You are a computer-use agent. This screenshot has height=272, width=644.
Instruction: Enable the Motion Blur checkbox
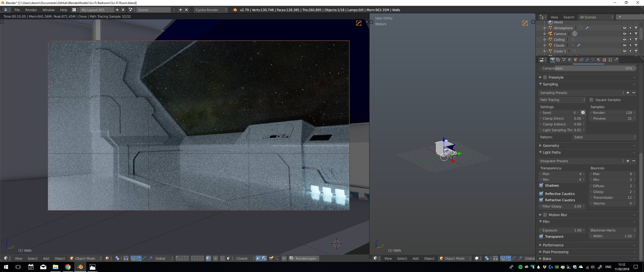pos(545,215)
